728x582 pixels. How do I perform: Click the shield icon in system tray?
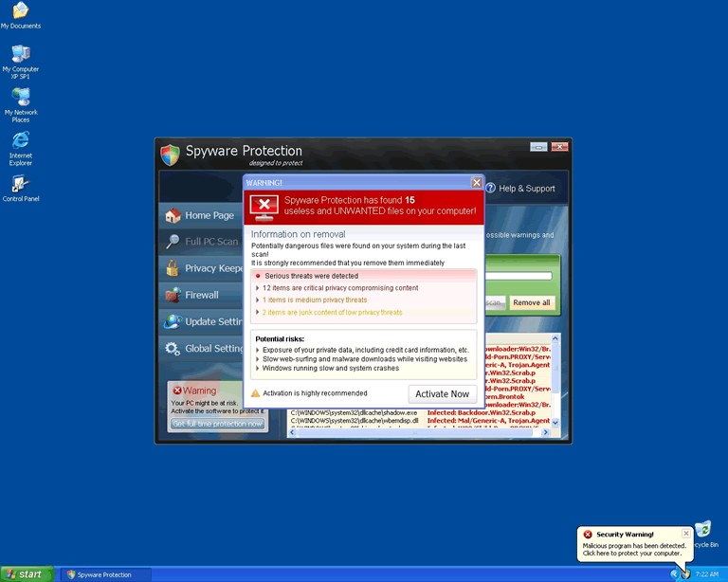point(685,574)
